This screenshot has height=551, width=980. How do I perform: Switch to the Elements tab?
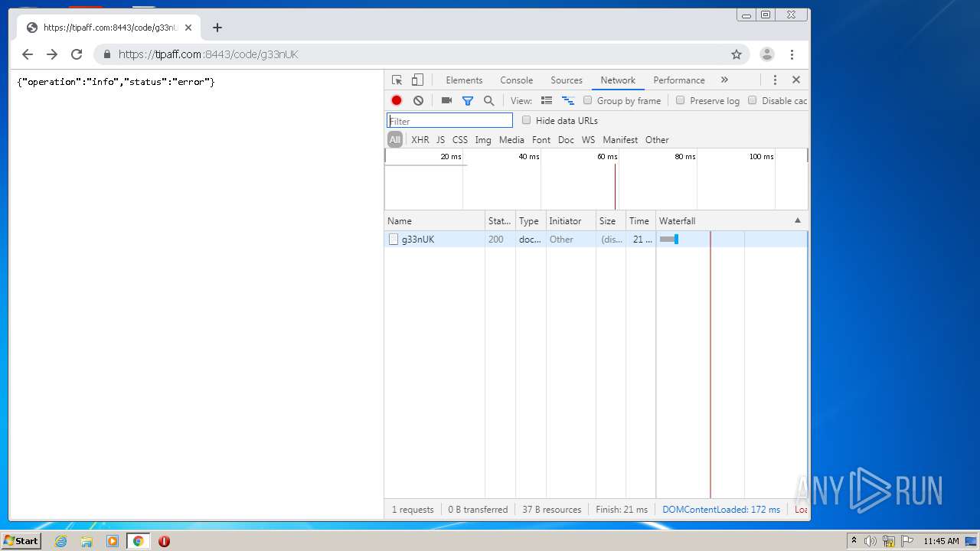click(x=464, y=80)
